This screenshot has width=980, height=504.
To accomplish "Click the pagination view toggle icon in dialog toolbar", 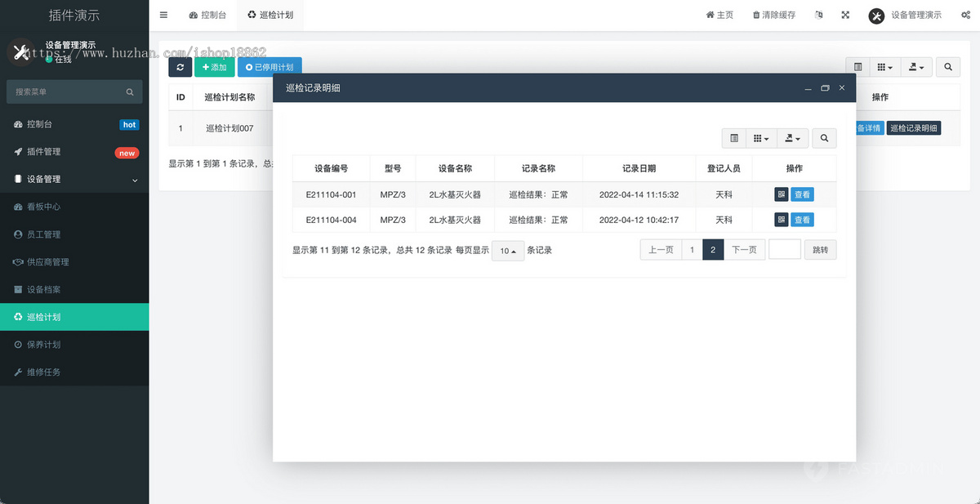I will pyautogui.click(x=733, y=138).
